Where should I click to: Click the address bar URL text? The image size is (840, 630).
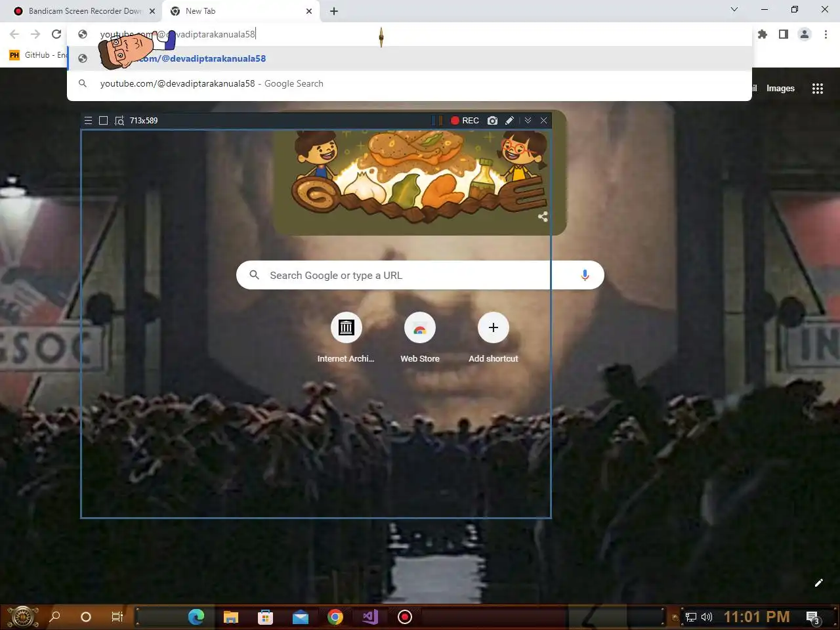pos(178,34)
